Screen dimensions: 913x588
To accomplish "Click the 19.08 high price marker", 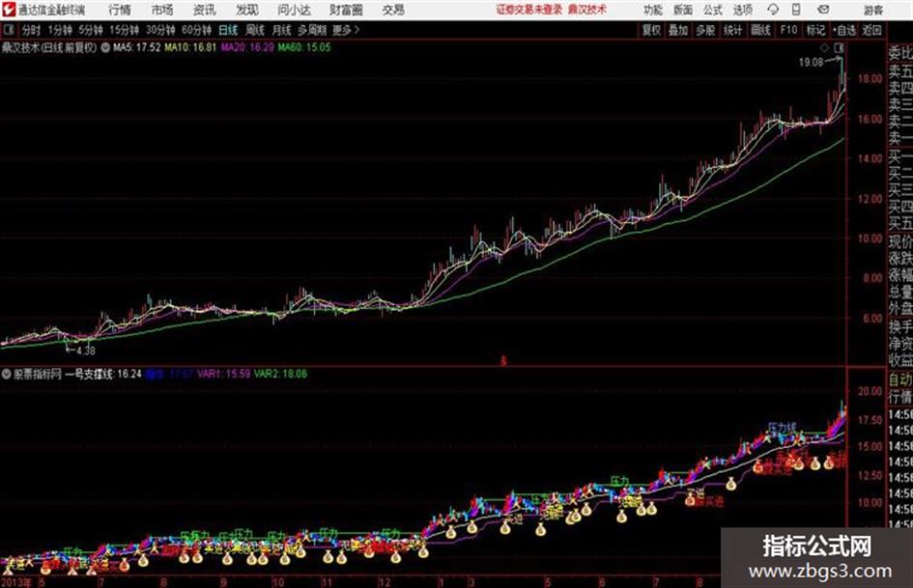I will (x=812, y=63).
